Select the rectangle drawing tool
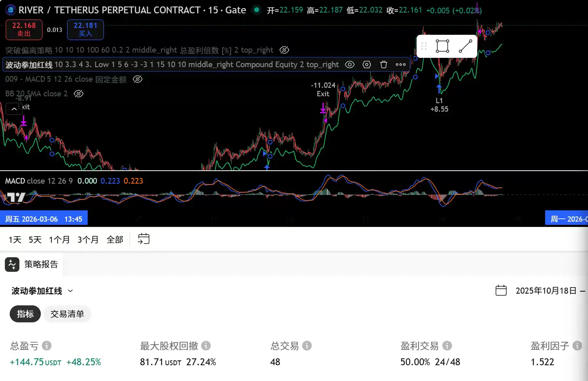The image size is (588, 381). 443,46
